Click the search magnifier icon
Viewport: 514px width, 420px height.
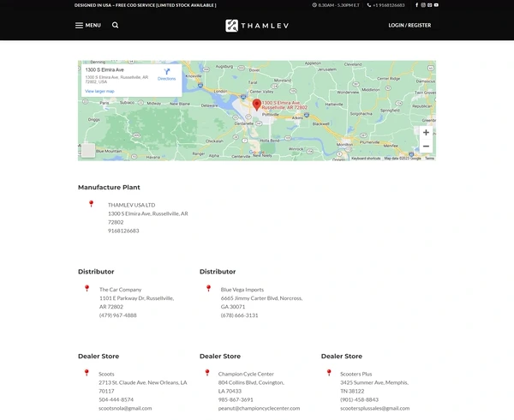115,25
